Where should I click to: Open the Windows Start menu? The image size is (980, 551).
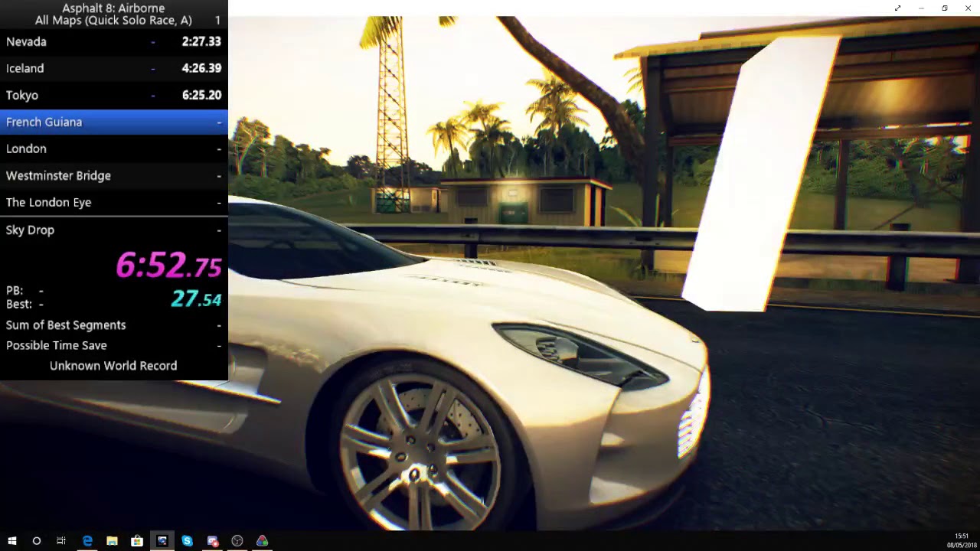pyautogui.click(x=12, y=541)
